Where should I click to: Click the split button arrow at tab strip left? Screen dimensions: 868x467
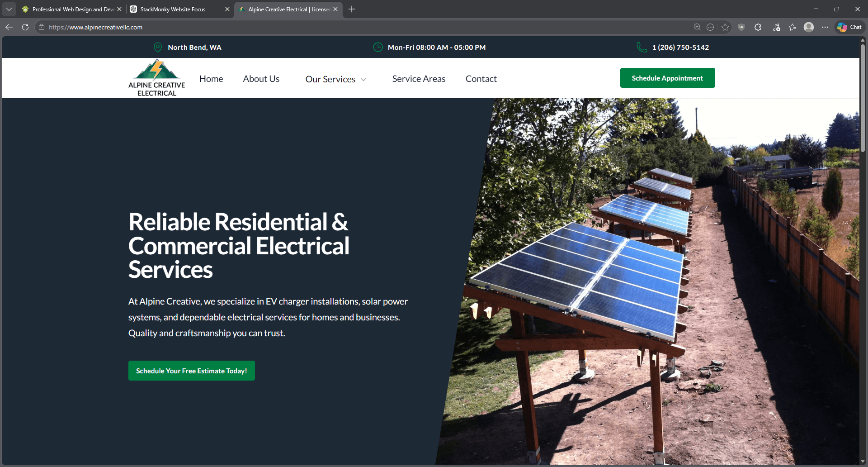[9, 9]
